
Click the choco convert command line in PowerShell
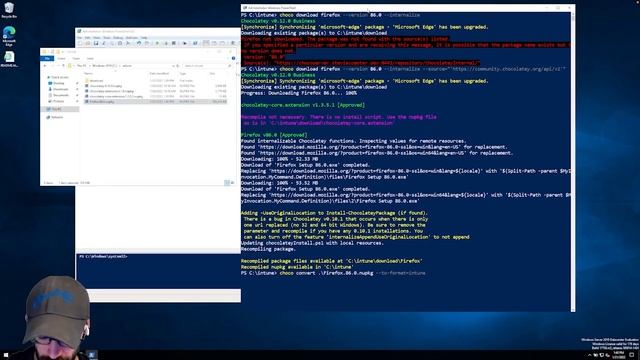pos(333,273)
